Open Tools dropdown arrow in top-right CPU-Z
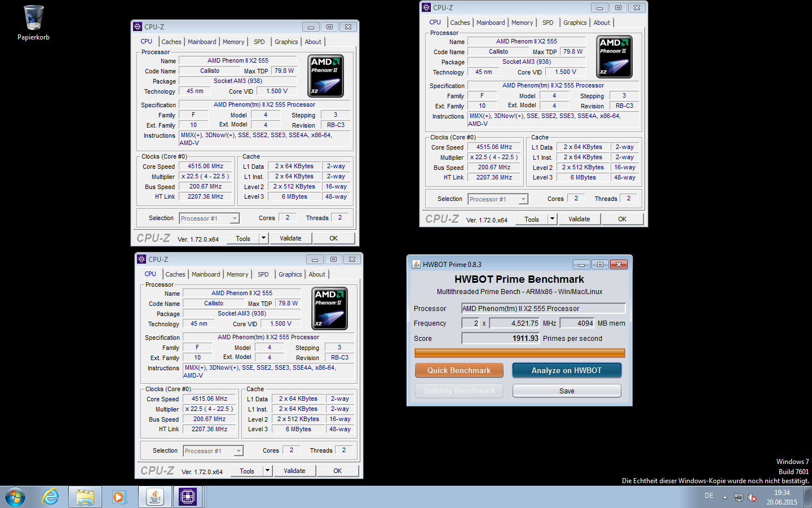This screenshot has width=812, height=508. (x=552, y=219)
